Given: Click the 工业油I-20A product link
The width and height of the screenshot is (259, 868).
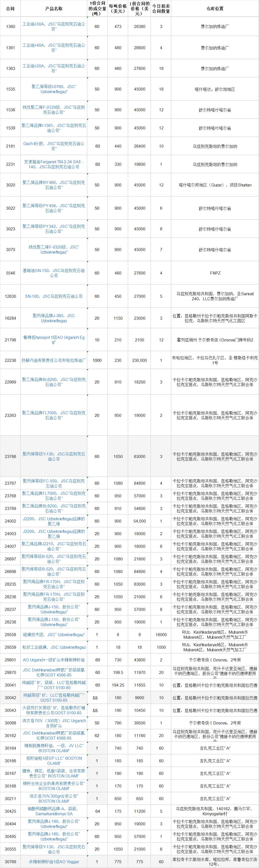Looking at the screenshot, I should tap(54, 68).
